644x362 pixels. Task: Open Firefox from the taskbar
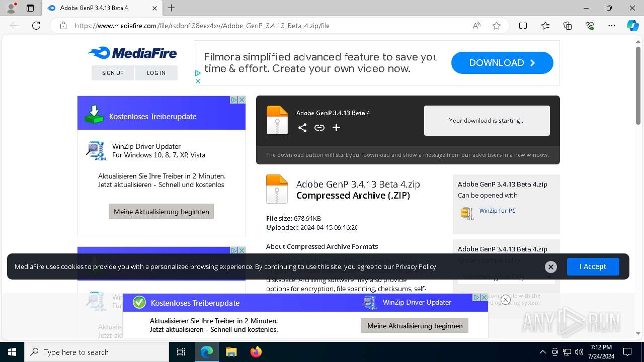pyautogui.click(x=256, y=352)
